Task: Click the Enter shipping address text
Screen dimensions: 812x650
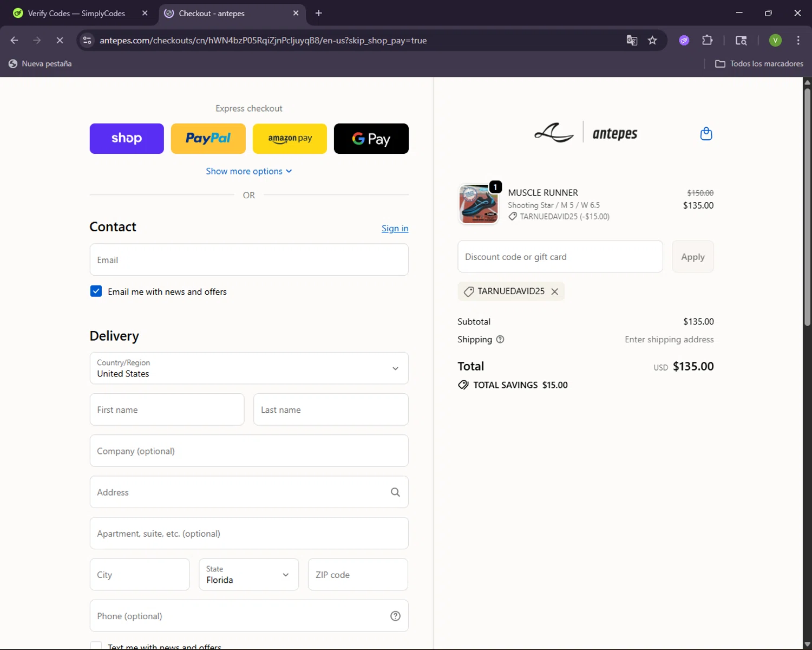Action: [669, 340]
